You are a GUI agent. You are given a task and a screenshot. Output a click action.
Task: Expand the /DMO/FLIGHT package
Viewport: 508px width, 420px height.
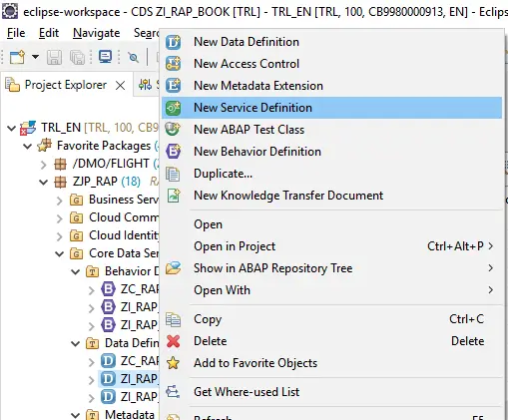[43, 164]
